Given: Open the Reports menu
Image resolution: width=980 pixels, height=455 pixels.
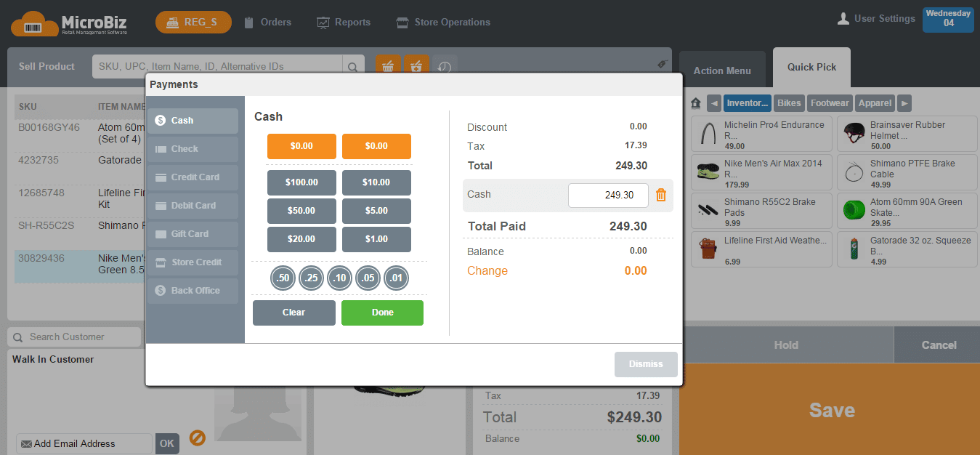Looking at the screenshot, I should (344, 22).
